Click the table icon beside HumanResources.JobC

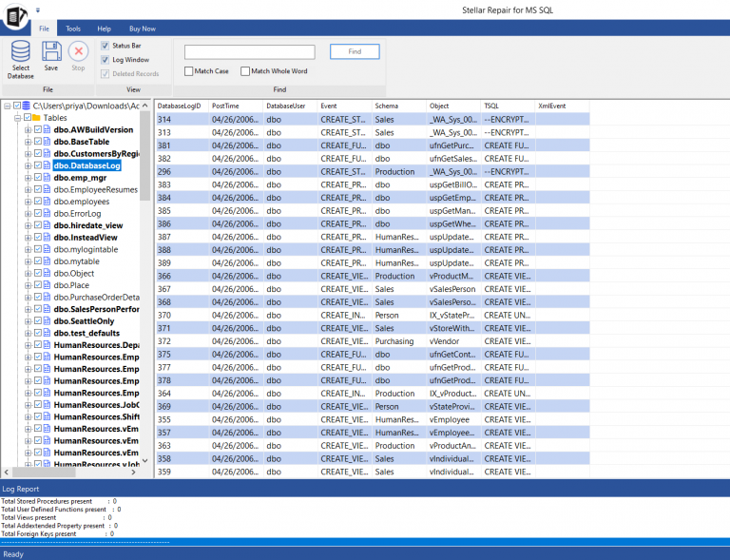[x=47, y=404]
